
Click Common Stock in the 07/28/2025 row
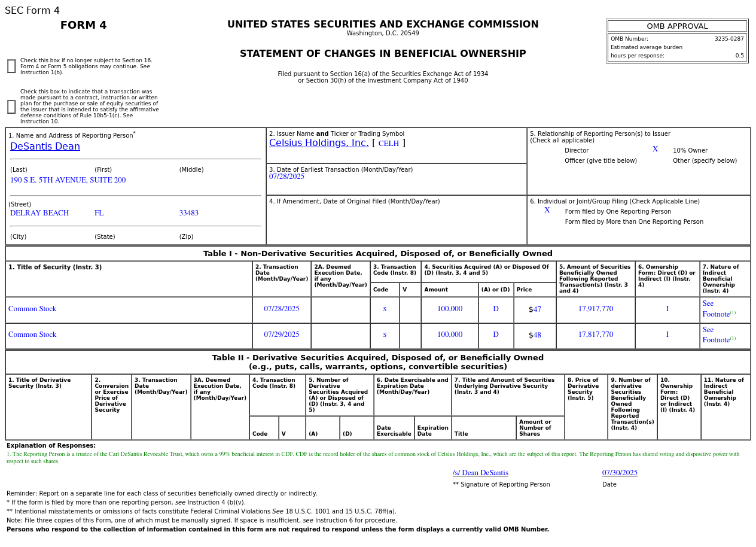[x=32, y=309]
